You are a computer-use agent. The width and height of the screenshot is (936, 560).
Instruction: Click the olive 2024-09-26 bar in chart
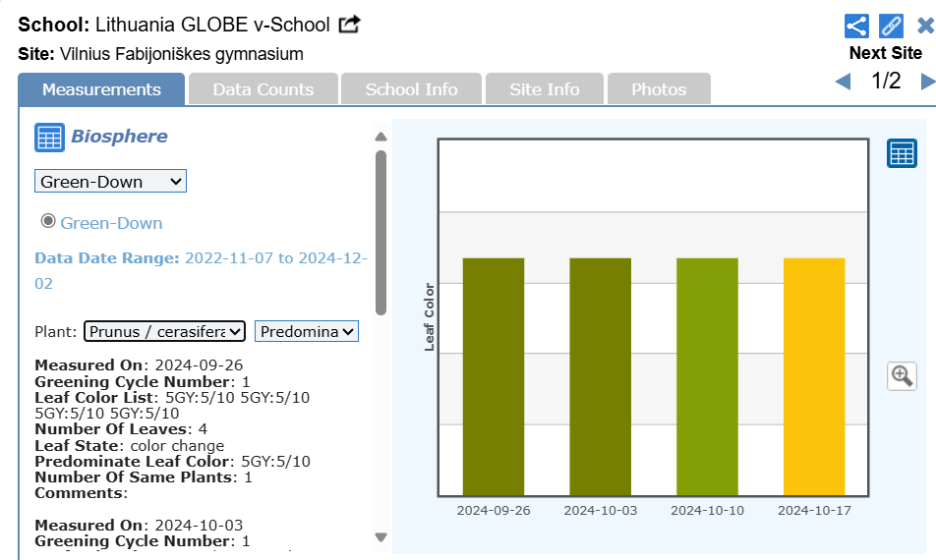point(494,376)
